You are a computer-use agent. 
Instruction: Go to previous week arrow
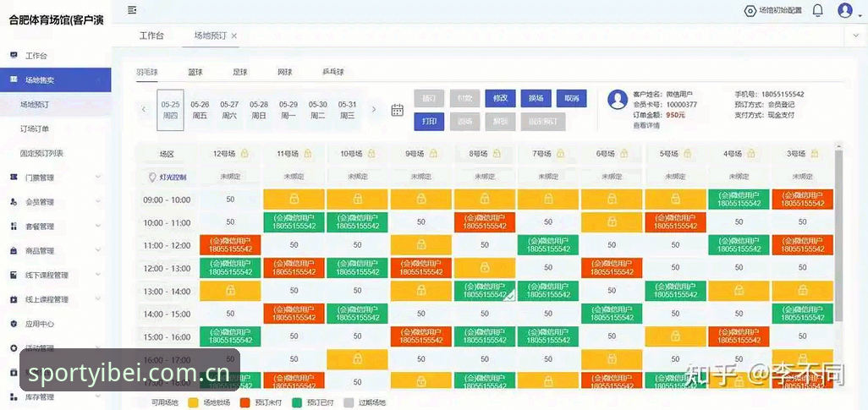pos(144,110)
